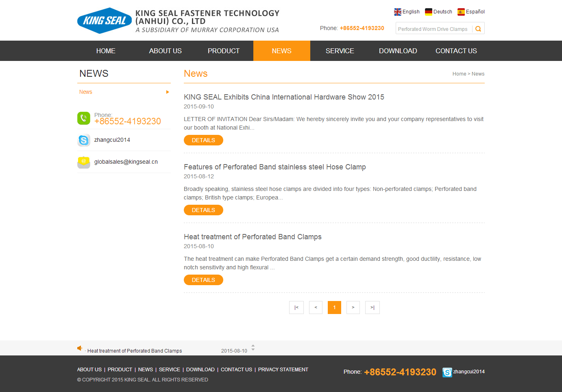
Task: Open the ABOUT US menu item
Action: coord(165,51)
